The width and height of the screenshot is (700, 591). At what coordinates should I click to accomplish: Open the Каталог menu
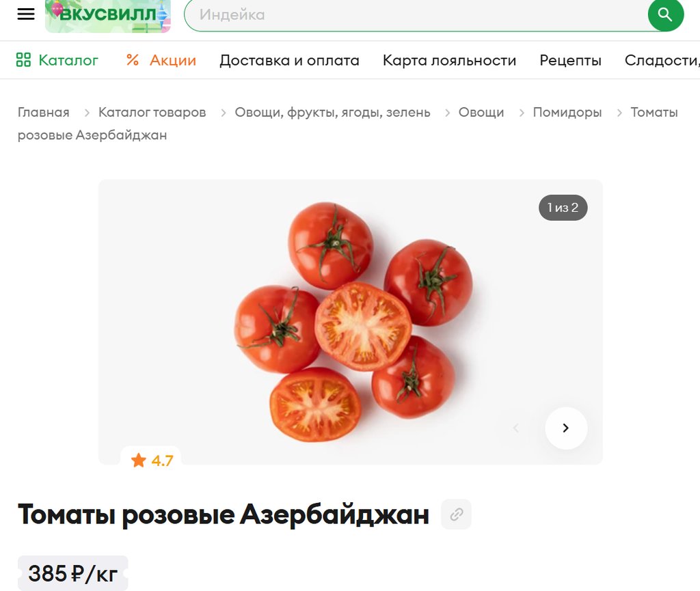point(57,59)
